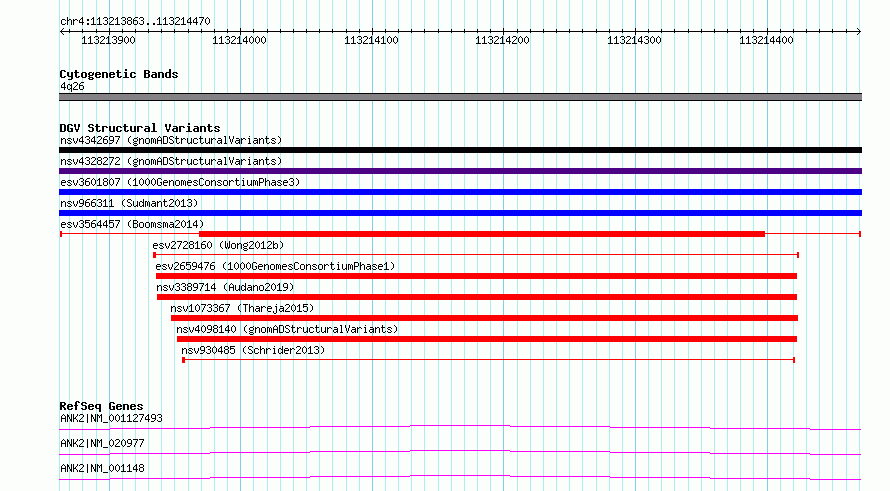Screen dimensions: 890x491
Task: Click the ANK2|NM_020977 gene label
Action: tap(102, 443)
